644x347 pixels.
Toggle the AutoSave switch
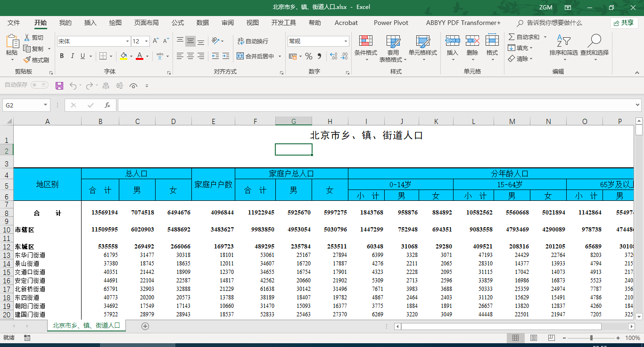(x=40, y=85)
